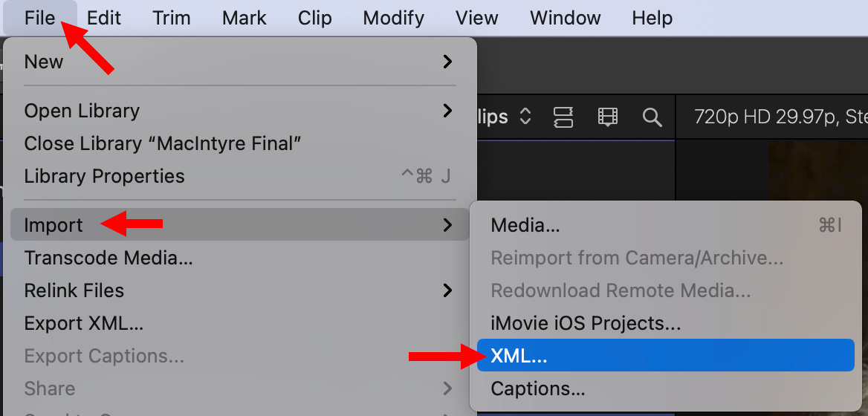The height and width of the screenshot is (416, 868).
Task: Toggle the filmstrip view icon
Action: (x=608, y=117)
